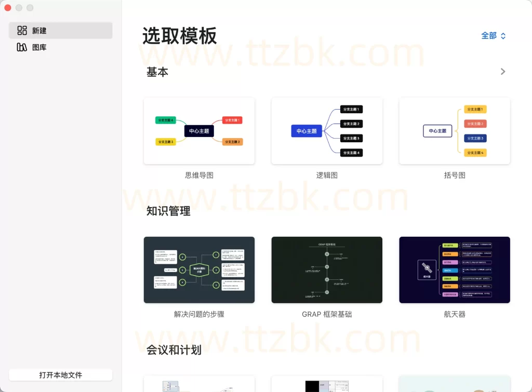The height and width of the screenshot is (392, 532).
Task: Switch to the 图库 sidebar item
Action: click(60, 47)
